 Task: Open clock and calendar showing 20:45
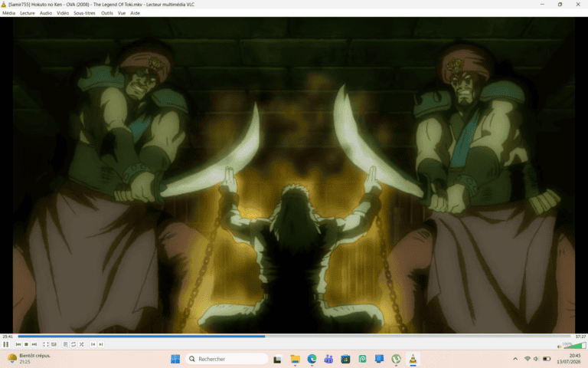pyautogui.click(x=570, y=359)
